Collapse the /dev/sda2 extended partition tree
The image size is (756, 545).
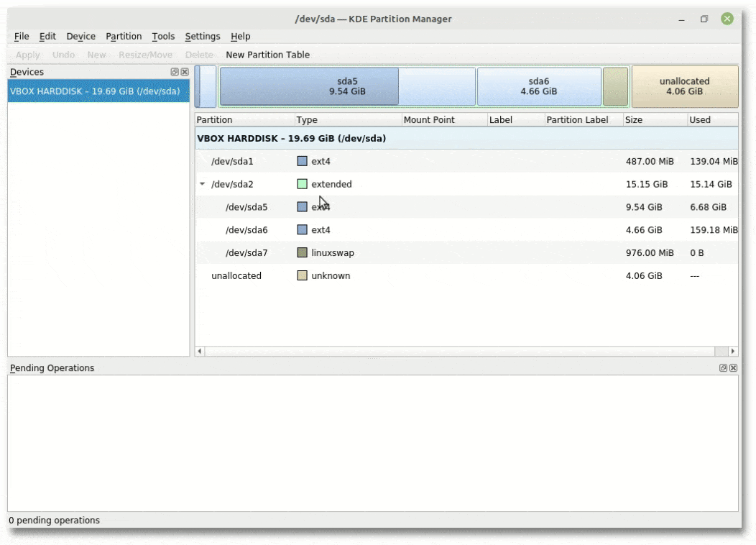203,185
